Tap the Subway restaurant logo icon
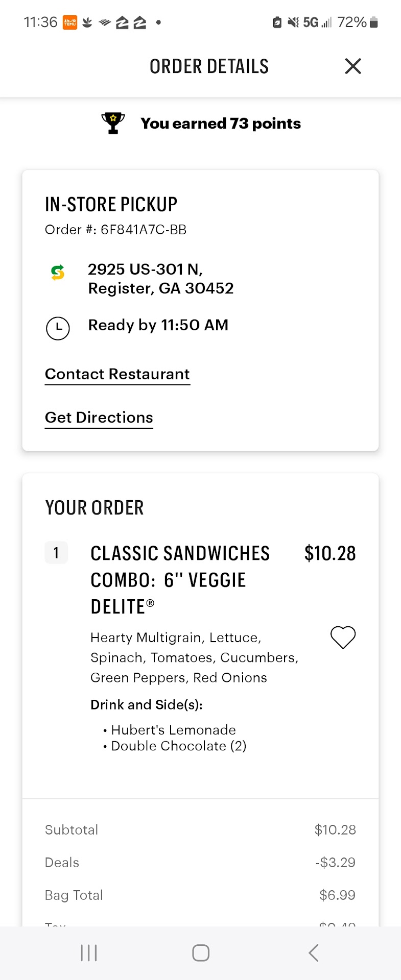Screen dimensions: 401x980 pos(58,273)
